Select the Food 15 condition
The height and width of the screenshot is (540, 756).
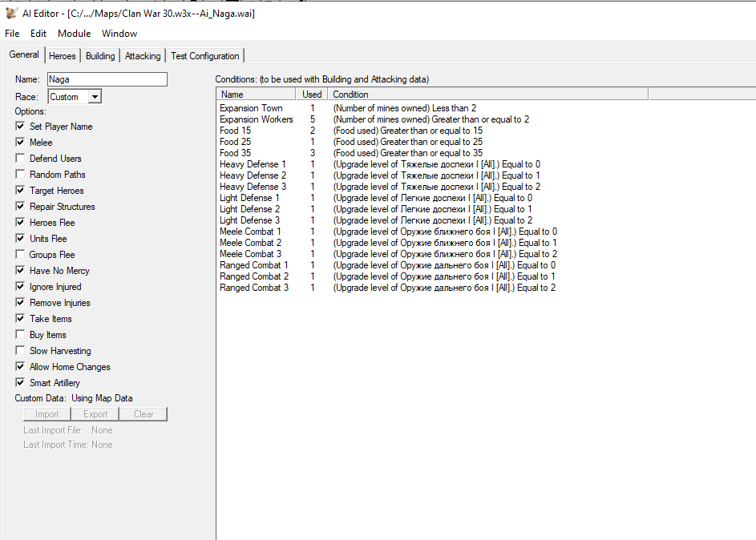click(x=235, y=131)
